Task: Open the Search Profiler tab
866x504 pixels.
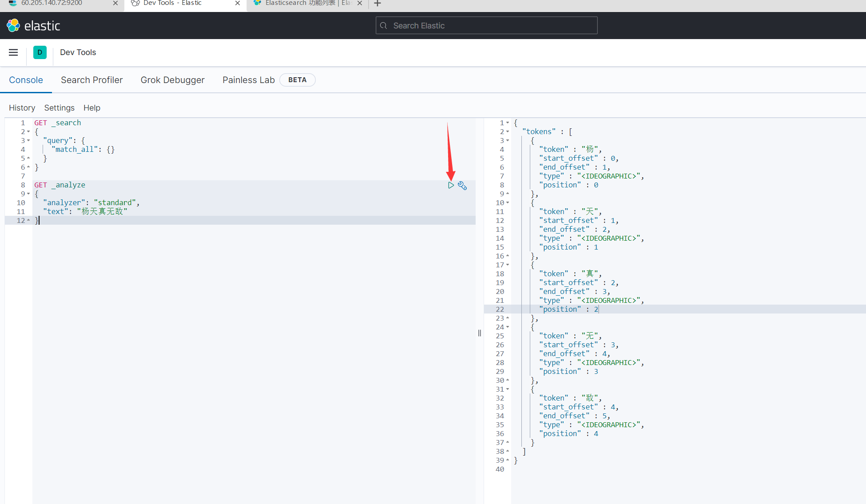Action: click(91, 80)
